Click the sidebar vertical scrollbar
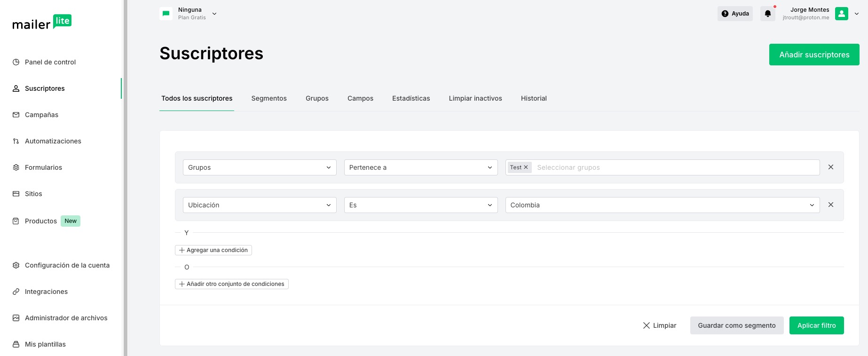Viewport: 868px width, 356px height. click(126, 178)
